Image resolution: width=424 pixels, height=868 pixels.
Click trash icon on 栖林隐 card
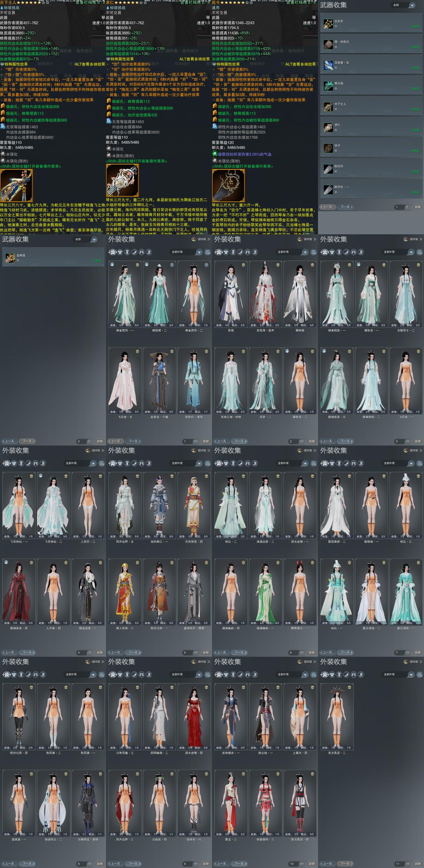pyautogui.click(x=312, y=265)
